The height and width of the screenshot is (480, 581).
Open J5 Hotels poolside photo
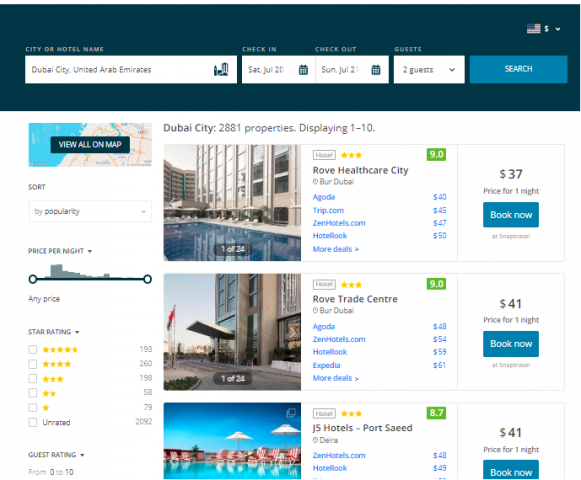coord(232,441)
